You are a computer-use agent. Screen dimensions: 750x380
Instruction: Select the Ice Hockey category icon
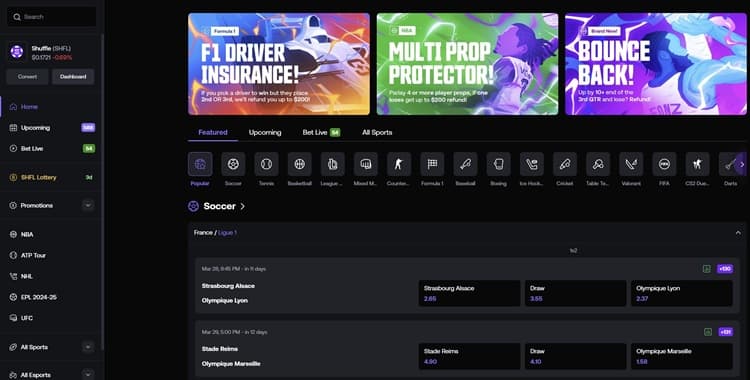tap(532, 164)
